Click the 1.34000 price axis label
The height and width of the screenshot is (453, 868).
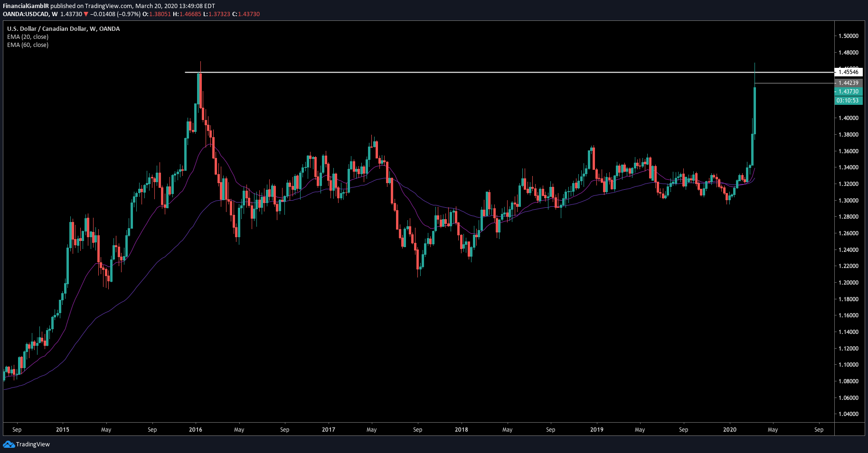[849, 167]
